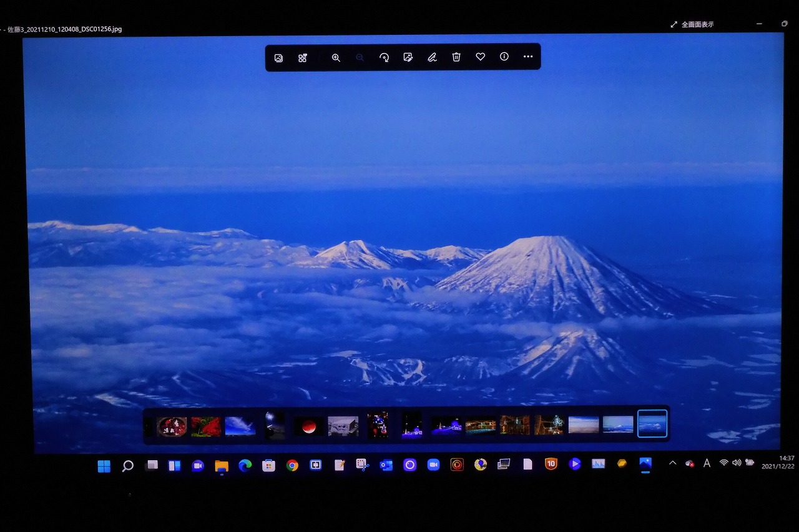Toggle the IME input mode 'A' indicator
Viewport: 799px width, 532px height.
(707, 463)
